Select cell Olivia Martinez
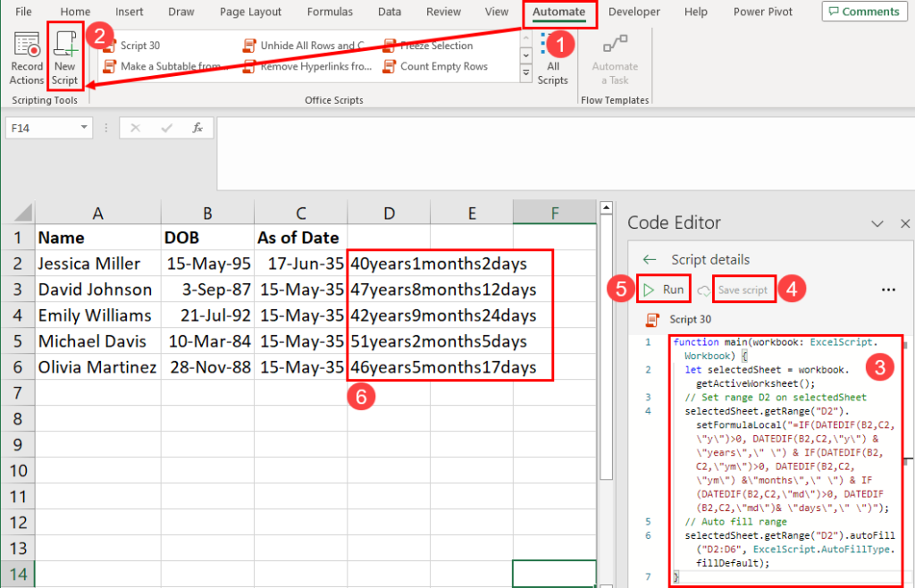This screenshot has height=588, width=915. pos(98,367)
